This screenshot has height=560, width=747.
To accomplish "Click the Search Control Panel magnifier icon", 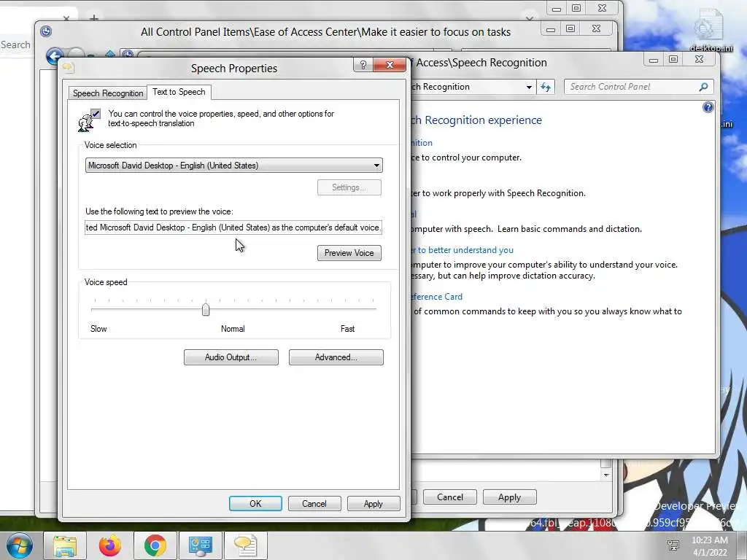I will pyautogui.click(x=703, y=87).
